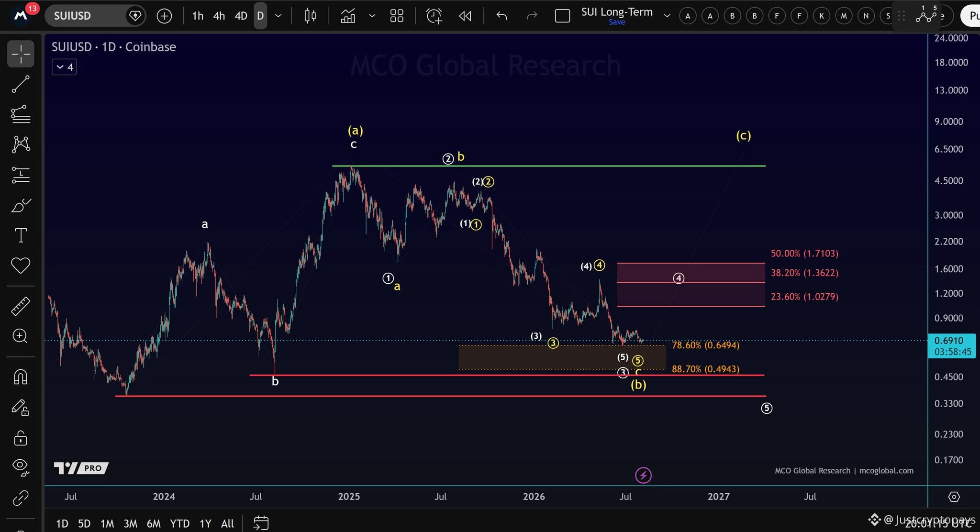Click the link chain icon in the left toolbar
This screenshot has width=980, height=532.
(x=21, y=498)
